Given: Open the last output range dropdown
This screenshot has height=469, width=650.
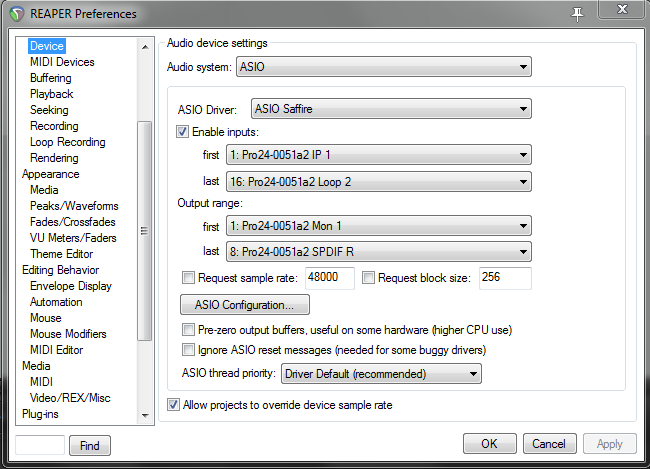Looking at the screenshot, I should pos(378,251).
